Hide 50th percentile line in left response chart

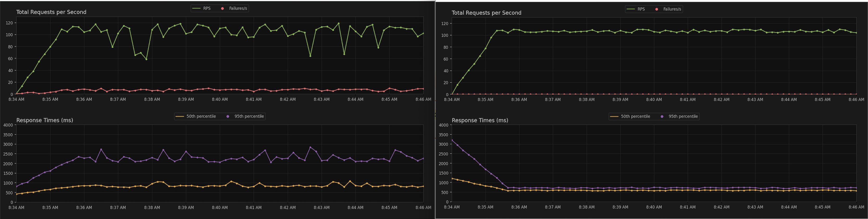[196, 117]
